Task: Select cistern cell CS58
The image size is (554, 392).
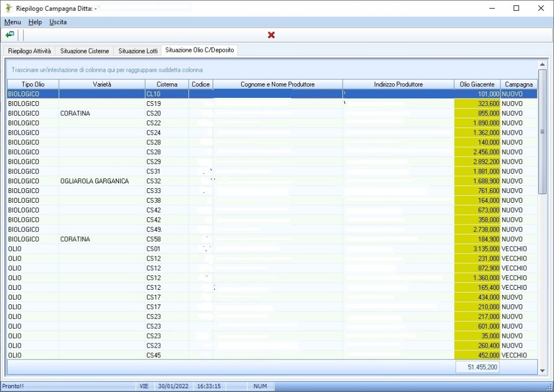Action: point(167,239)
